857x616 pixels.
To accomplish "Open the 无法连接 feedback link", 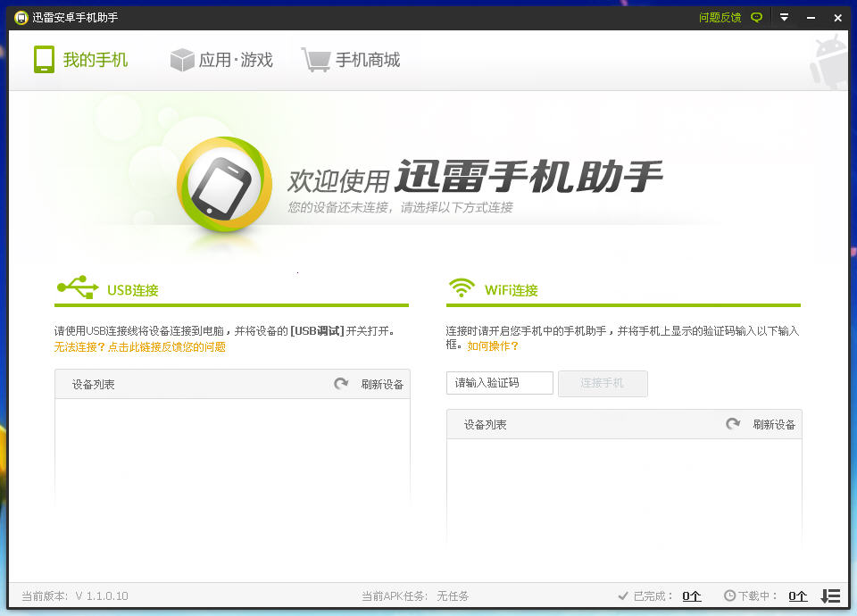I will pyautogui.click(x=140, y=347).
